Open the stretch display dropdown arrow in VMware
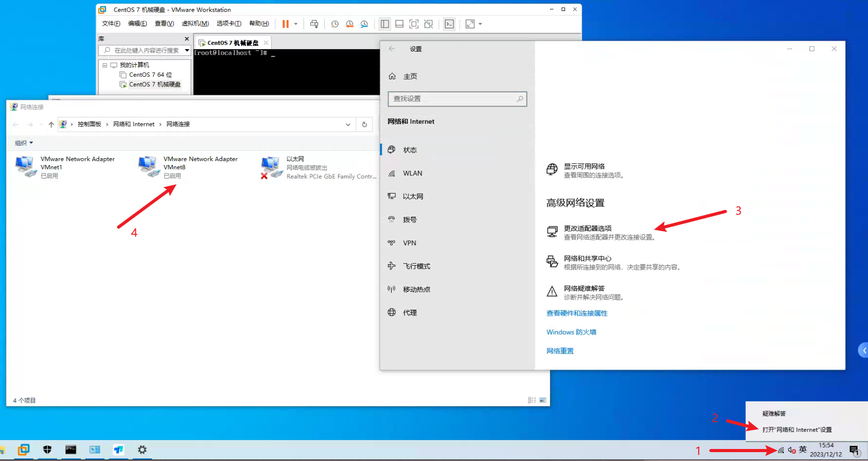This screenshot has height=461, width=868. [480, 24]
